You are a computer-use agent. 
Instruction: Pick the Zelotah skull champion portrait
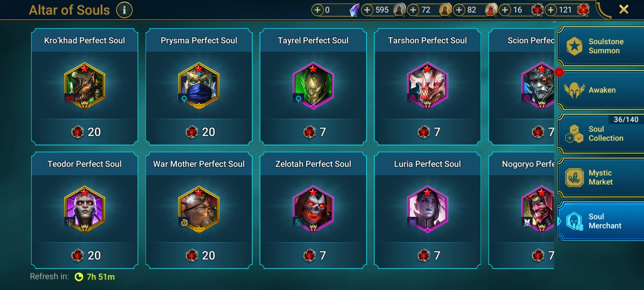(x=313, y=209)
